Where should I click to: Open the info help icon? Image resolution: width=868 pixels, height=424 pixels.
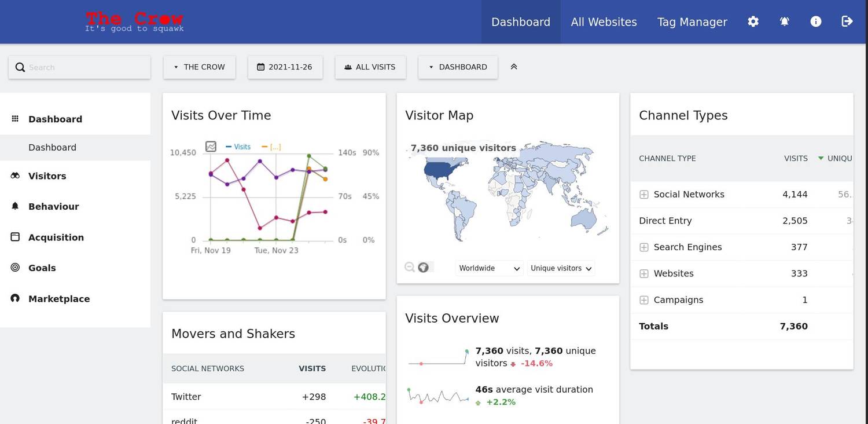(x=816, y=21)
